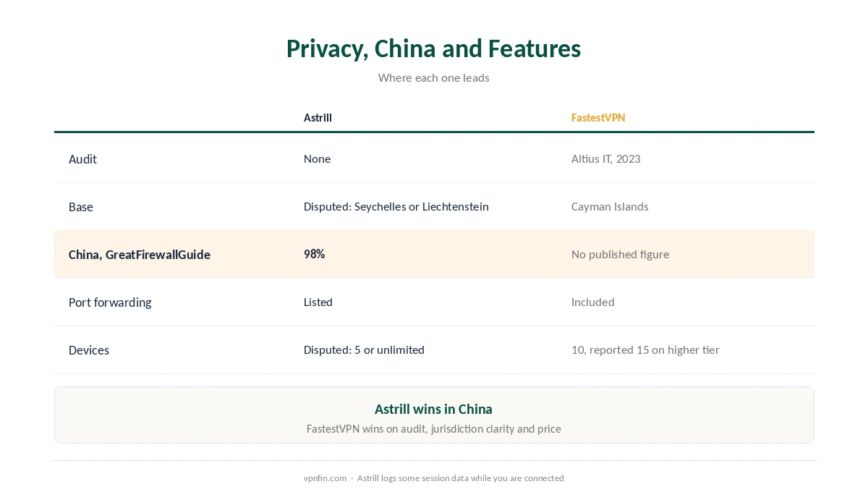Click 'Disputed: 5 or unlimited' cell
Viewport: 868px width, 492px height.
364,349
